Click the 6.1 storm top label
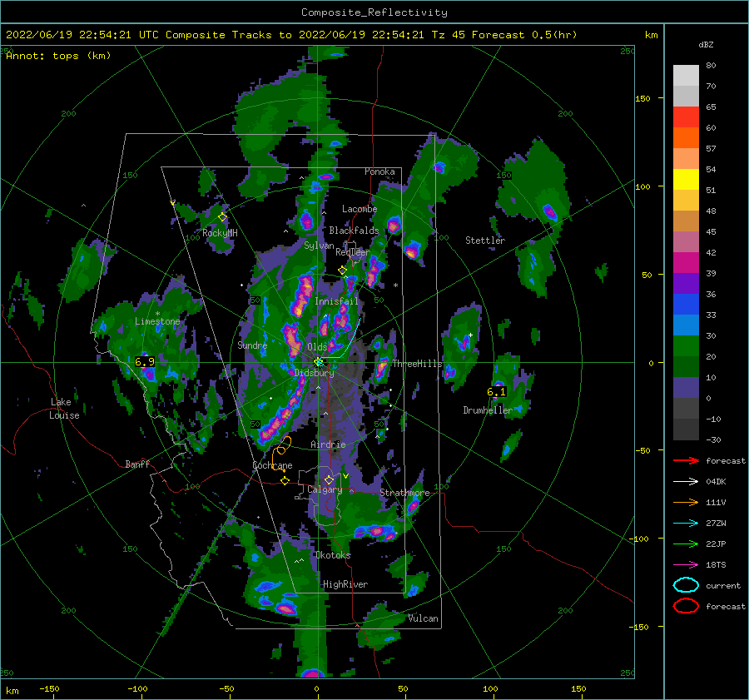The image size is (749, 700). [496, 392]
